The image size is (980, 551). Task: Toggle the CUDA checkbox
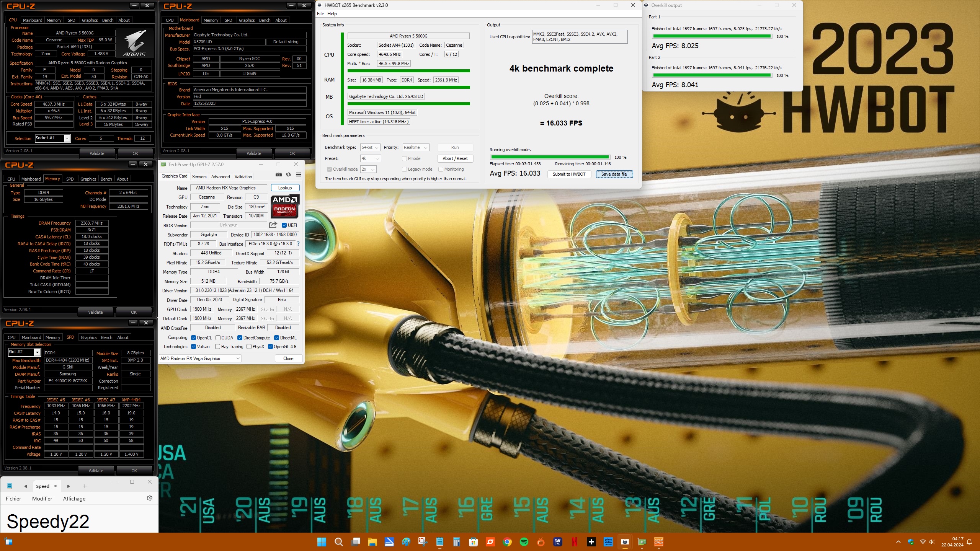(x=218, y=338)
